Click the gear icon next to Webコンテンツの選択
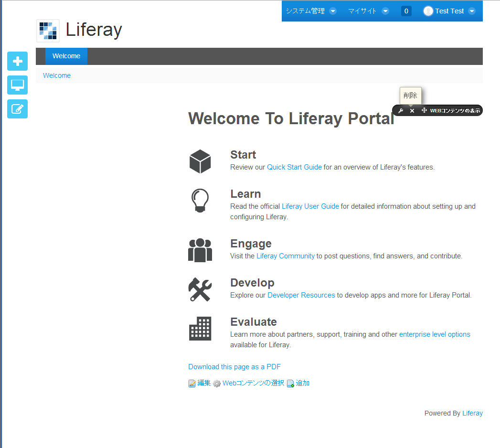The width and height of the screenshot is (500, 448). click(217, 383)
